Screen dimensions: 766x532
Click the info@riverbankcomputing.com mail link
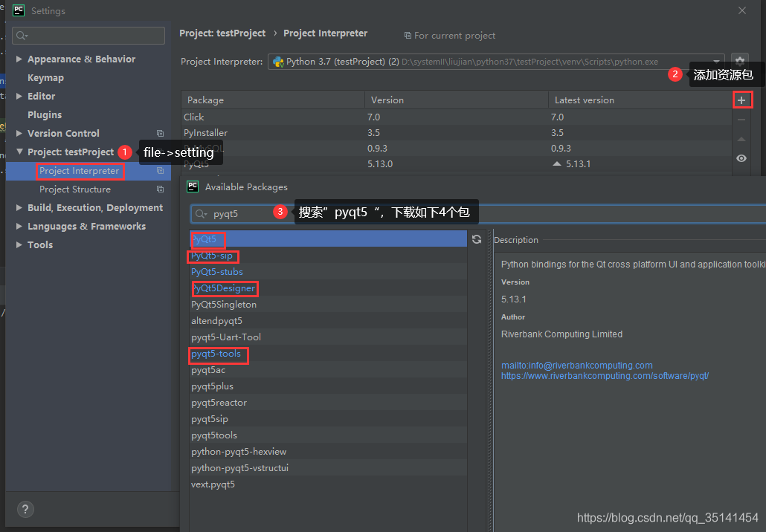576,365
